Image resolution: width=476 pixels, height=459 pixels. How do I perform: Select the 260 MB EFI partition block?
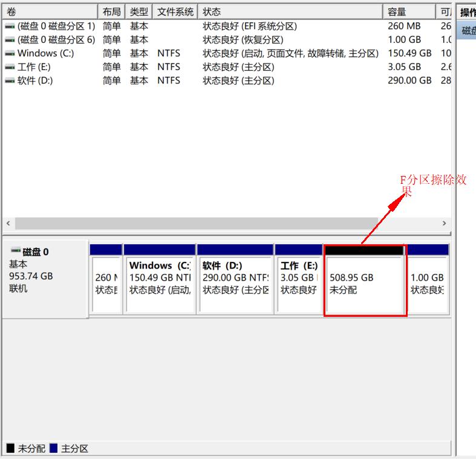coord(106,279)
